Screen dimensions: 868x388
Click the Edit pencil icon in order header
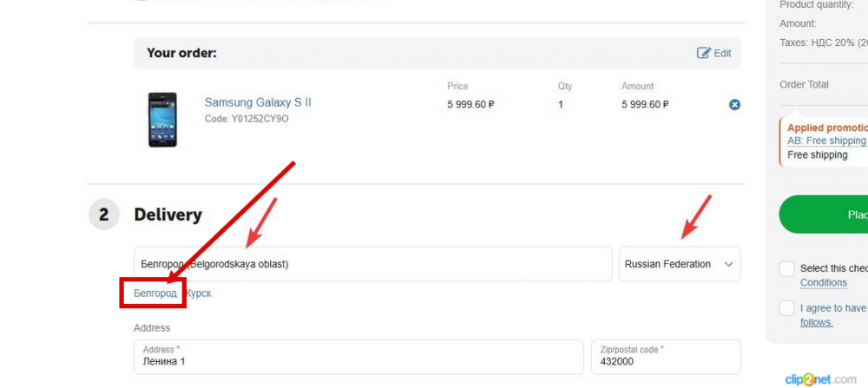[704, 53]
